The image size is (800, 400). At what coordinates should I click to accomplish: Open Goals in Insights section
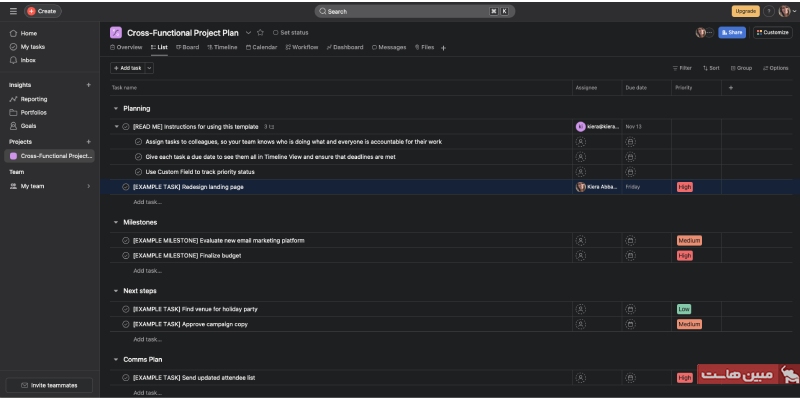tap(28, 125)
